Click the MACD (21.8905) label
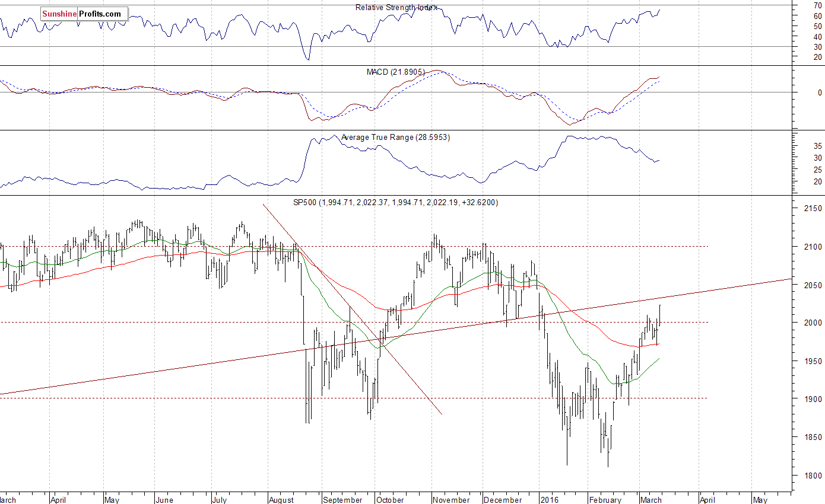The height and width of the screenshot is (504, 825). click(x=395, y=72)
